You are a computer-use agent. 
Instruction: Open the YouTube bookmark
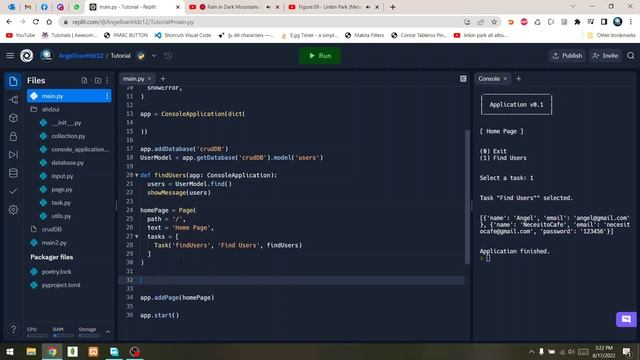tap(21, 36)
